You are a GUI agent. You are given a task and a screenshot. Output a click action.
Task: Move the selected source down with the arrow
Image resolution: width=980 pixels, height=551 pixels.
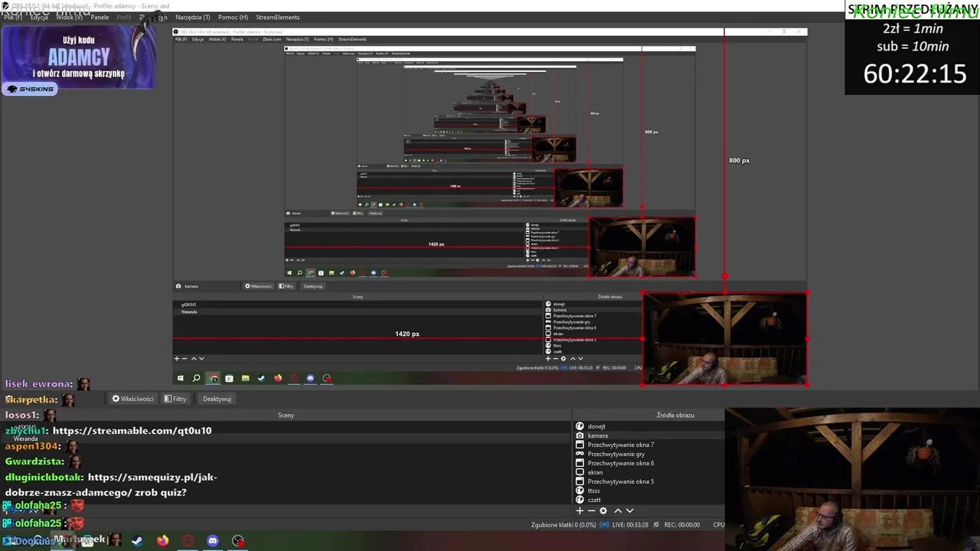coord(629,510)
